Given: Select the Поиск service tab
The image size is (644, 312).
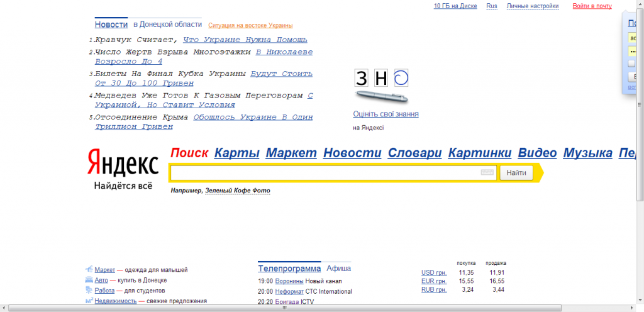Looking at the screenshot, I should (190, 153).
